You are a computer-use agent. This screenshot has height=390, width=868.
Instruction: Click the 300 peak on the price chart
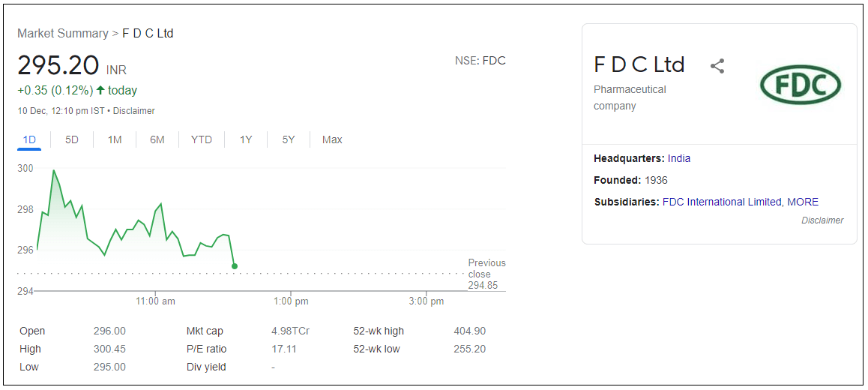[53, 171]
